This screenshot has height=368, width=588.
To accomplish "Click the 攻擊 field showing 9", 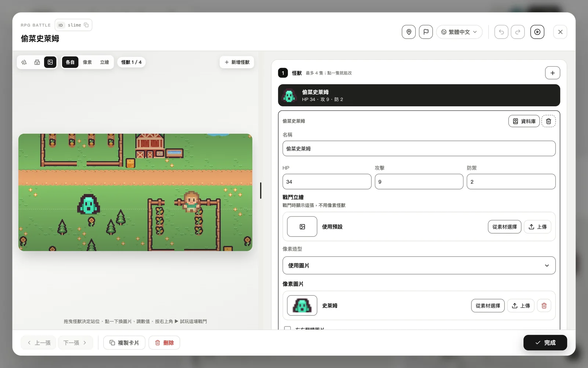I will [x=419, y=182].
